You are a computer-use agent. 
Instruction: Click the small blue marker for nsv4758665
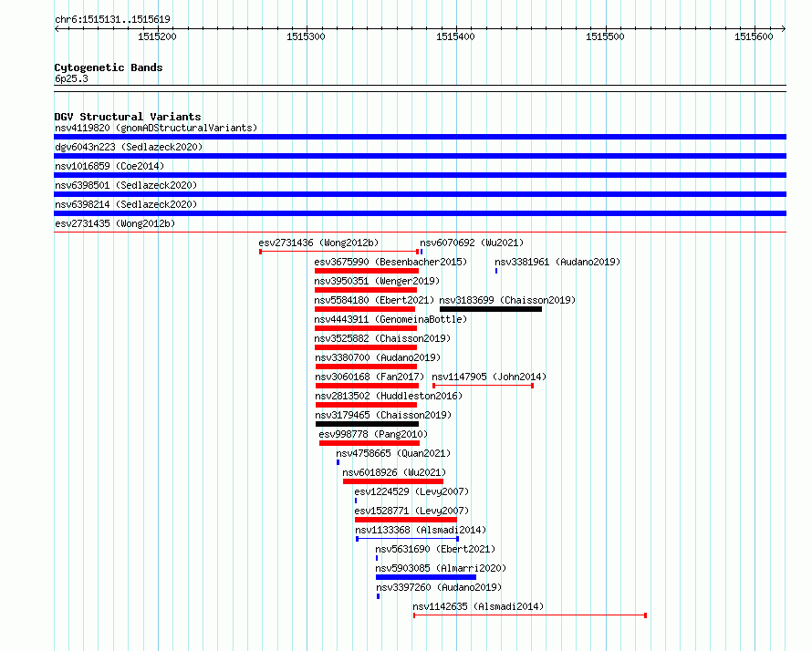click(x=338, y=462)
